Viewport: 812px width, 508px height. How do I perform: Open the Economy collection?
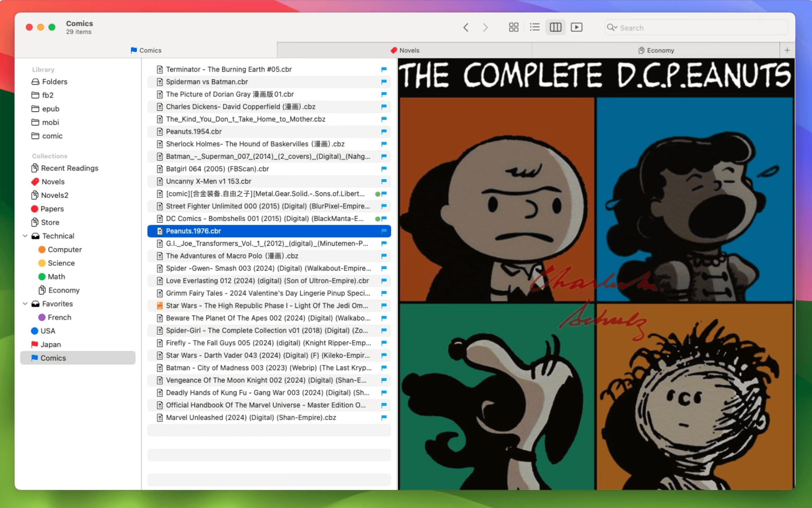tap(64, 290)
